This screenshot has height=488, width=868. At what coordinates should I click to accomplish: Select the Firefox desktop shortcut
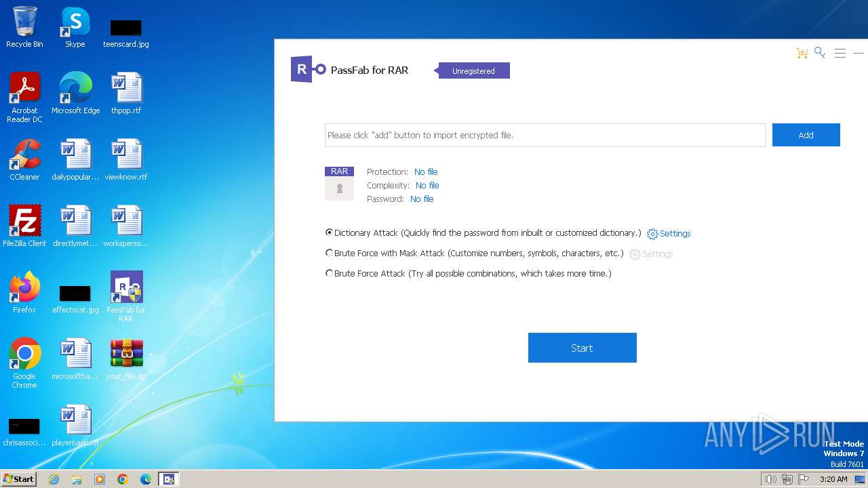point(24,293)
